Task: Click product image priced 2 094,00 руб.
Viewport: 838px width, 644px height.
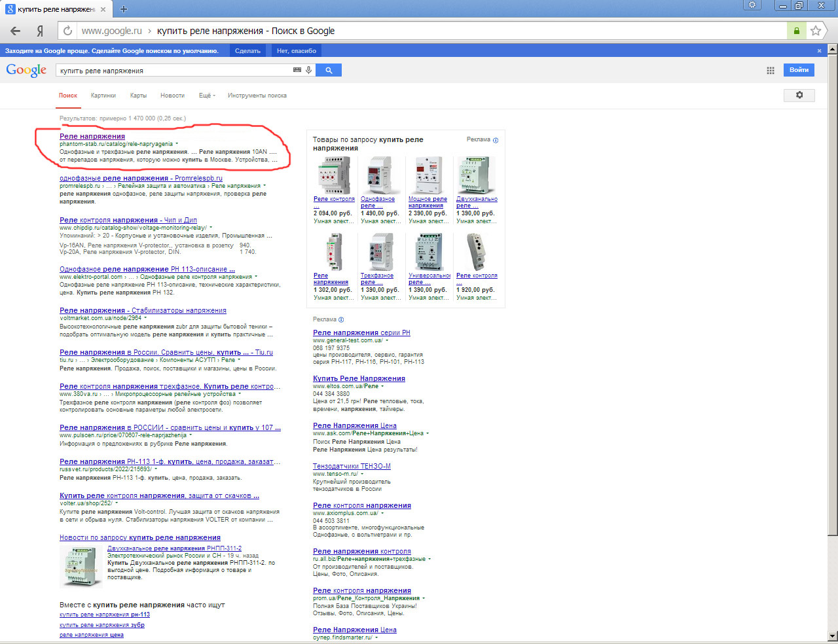Action: (x=334, y=175)
